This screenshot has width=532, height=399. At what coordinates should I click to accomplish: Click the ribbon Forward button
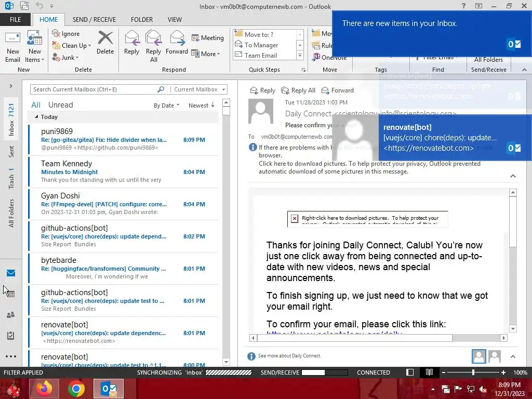pos(177,43)
